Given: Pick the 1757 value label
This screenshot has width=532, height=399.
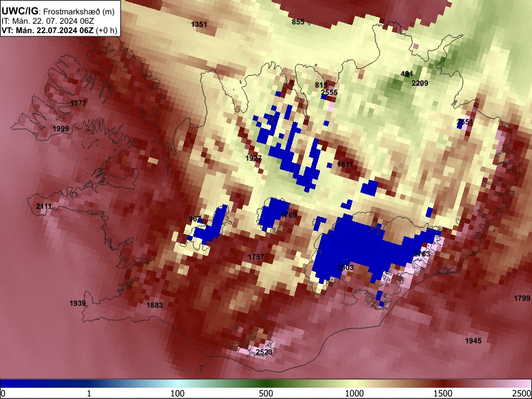Looking at the screenshot, I should (x=256, y=257).
